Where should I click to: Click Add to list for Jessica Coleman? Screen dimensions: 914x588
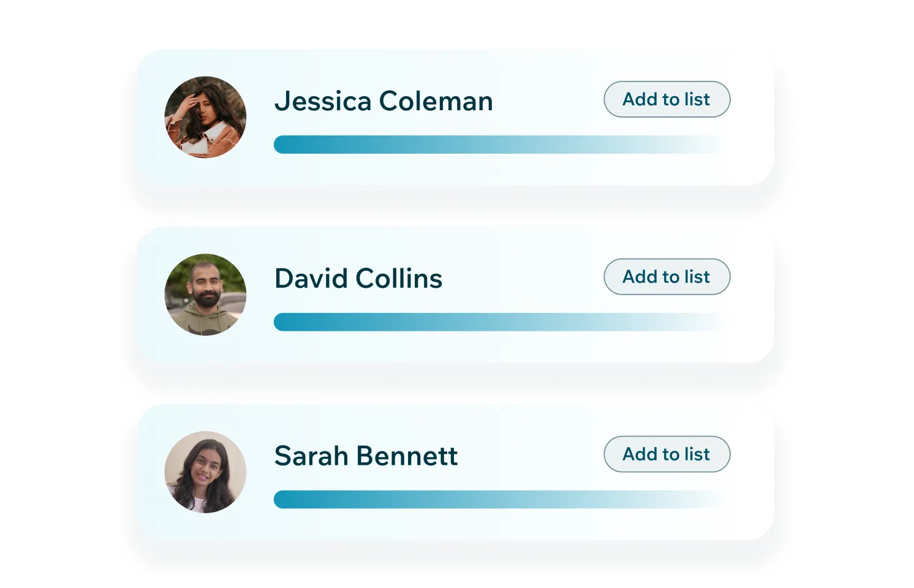(667, 99)
